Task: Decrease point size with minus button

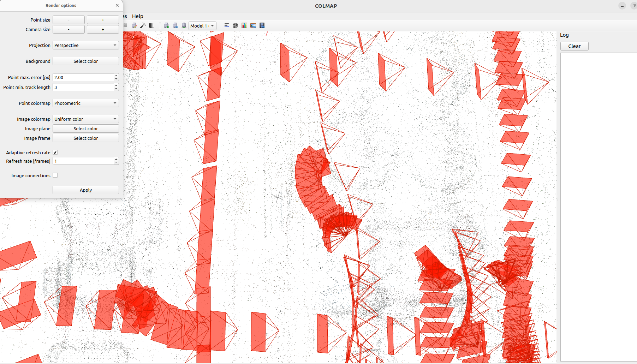Action: (x=69, y=20)
